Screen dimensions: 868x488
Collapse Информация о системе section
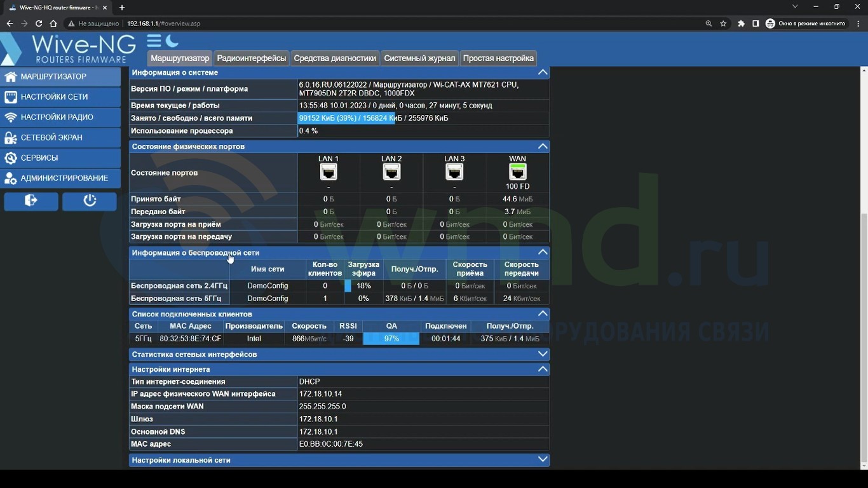pos(543,72)
